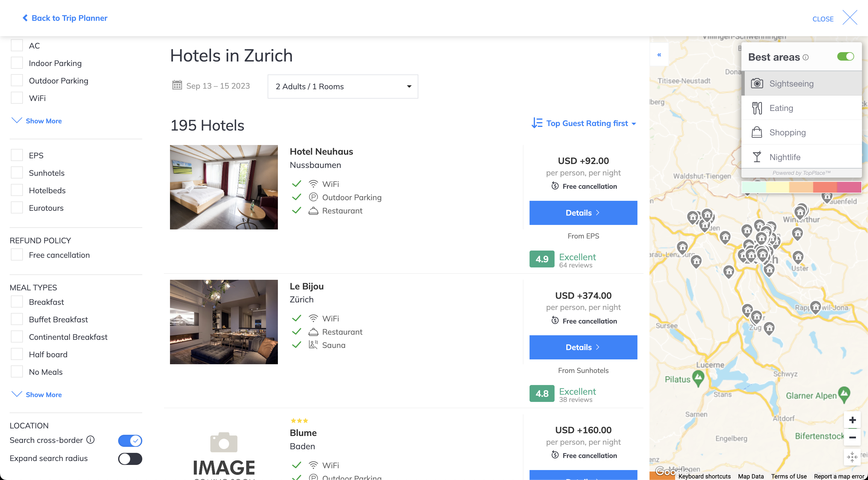868x480 pixels.
Task: Toggle the Search cross-border switch
Action: [130, 440]
